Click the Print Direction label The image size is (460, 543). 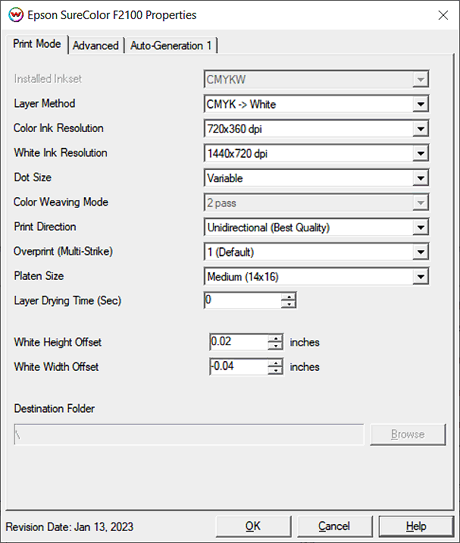[x=45, y=227]
